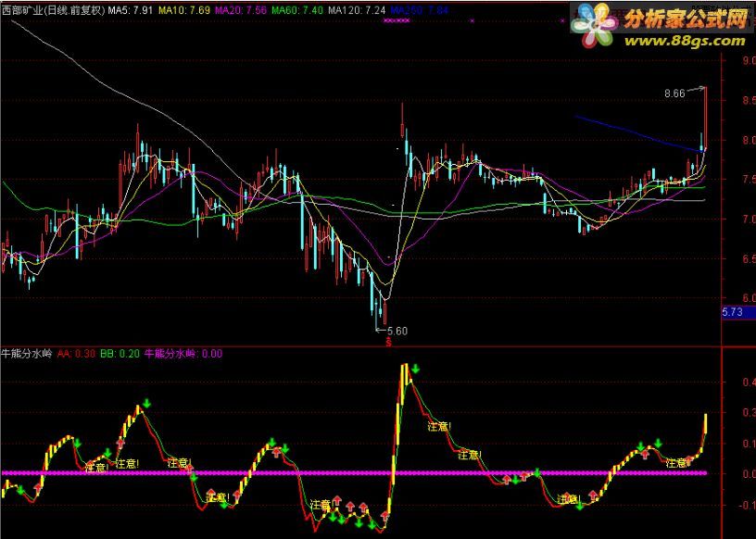Click the 牛熊分水岭 sub-indicator name at panel start
The image size is (756, 539).
tap(27, 354)
